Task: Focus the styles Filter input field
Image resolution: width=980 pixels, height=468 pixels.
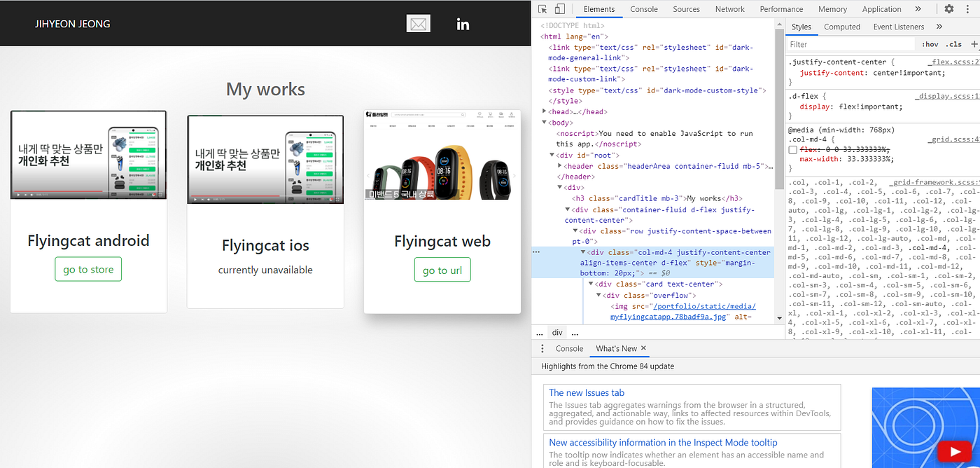Action: click(x=851, y=44)
